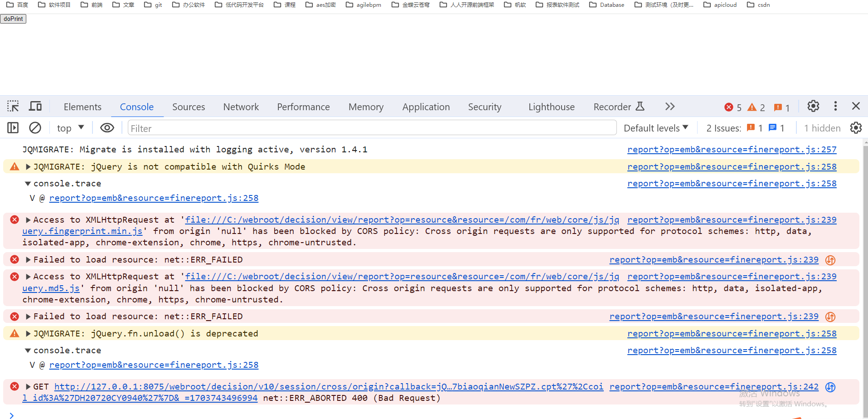Expand the jQuery.fn.unload deprecated warning

point(28,334)
